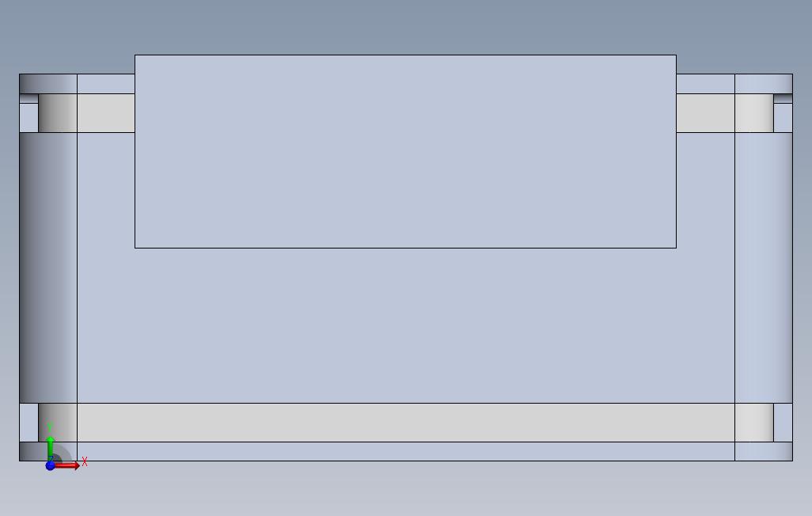Select the narrow bottom strip face under the long groove
The height and width of the screenshot is (516, 812).
coord(405,451)
